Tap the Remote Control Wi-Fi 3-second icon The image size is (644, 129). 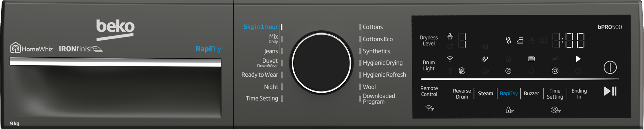[430, 108]
